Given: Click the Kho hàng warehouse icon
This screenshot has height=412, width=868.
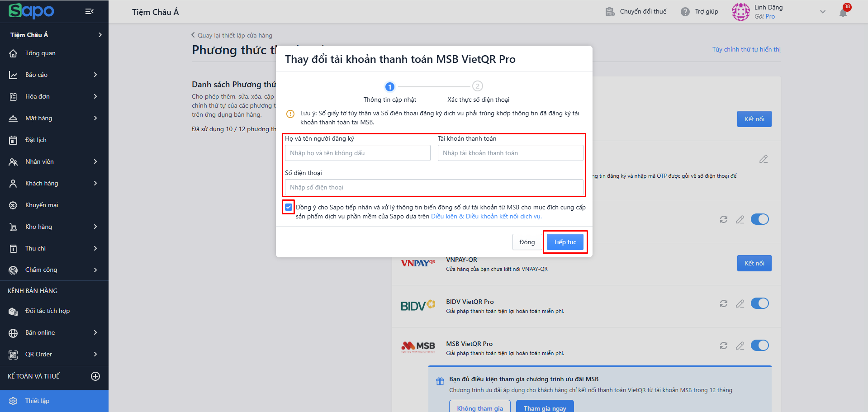Looking at the screenshot, I should tap(13, 227).
